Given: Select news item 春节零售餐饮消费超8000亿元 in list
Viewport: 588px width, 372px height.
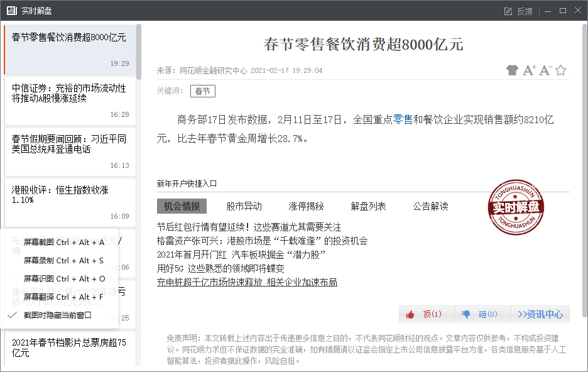Looking at the screenshot, I should point(70,50).
